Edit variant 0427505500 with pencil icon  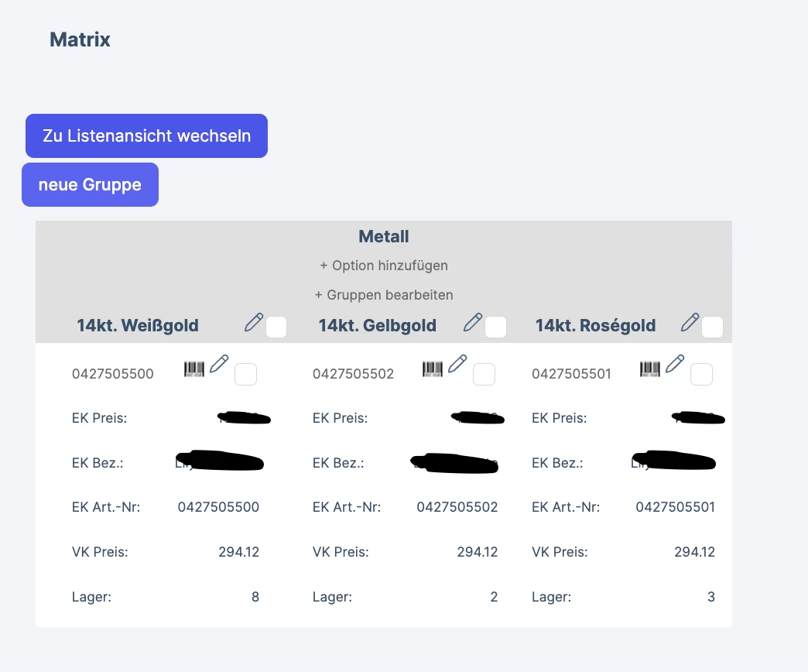(x=219, y=364)
